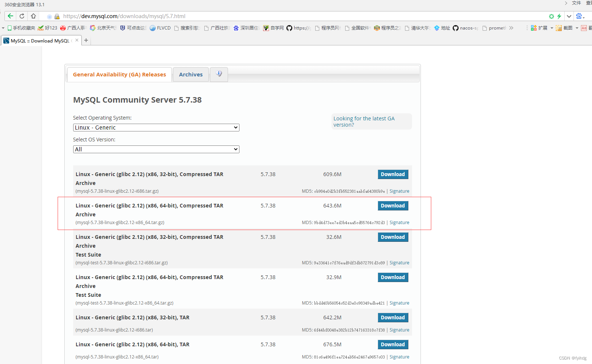Screen dimensions: 592x364
Task: Download the 64-bit Compressed TAR Archive 643.6M
Action: [x=393, y=206]
